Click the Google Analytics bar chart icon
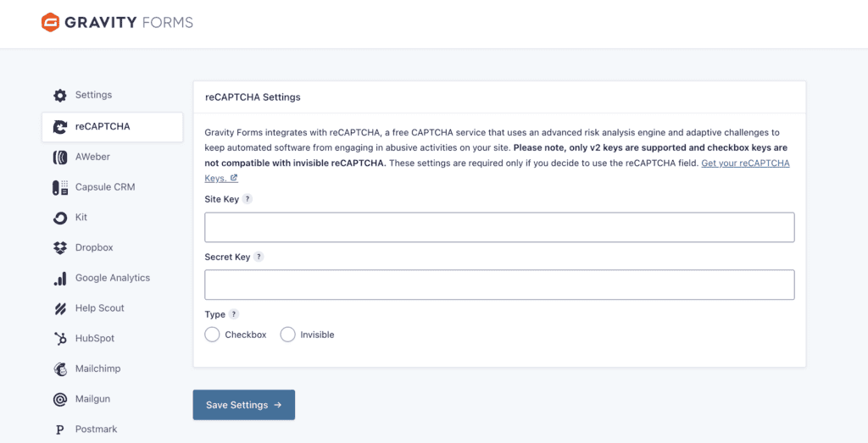Viewport: 868px width, 443px height. click(x=60, y=278)
